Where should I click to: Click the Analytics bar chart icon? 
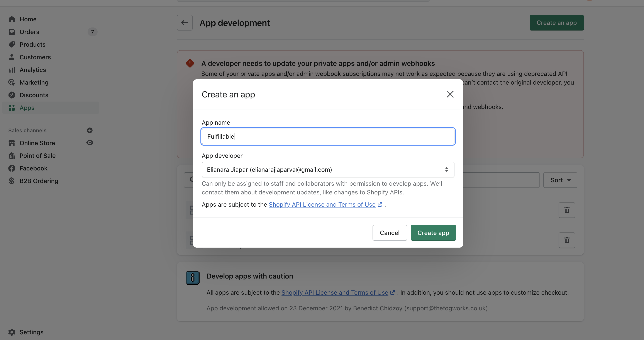tap(12, 70)
